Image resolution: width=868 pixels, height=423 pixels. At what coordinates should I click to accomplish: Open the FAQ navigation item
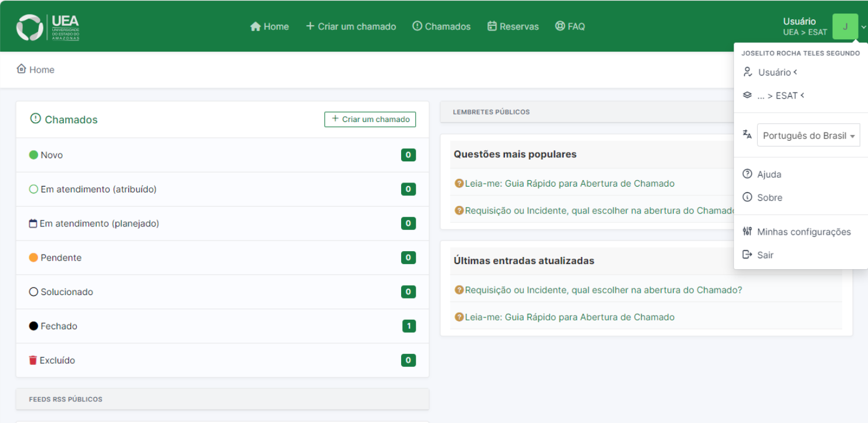(570, 26)
